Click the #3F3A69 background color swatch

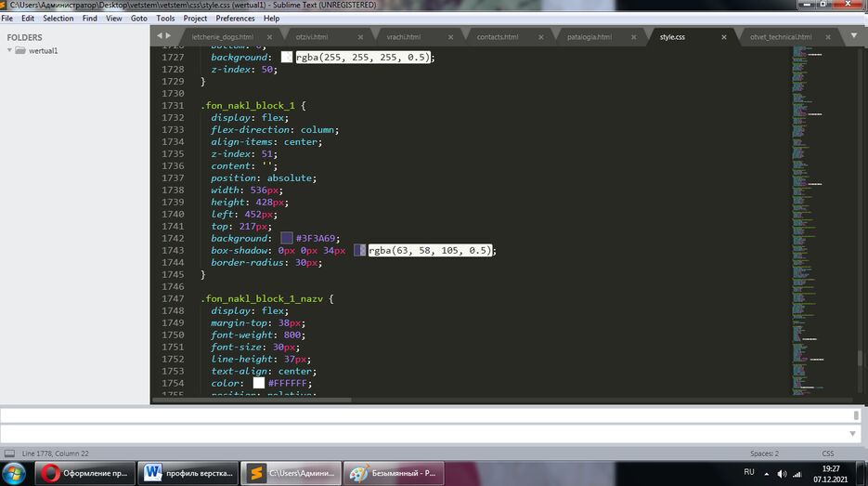click(287, 238)
